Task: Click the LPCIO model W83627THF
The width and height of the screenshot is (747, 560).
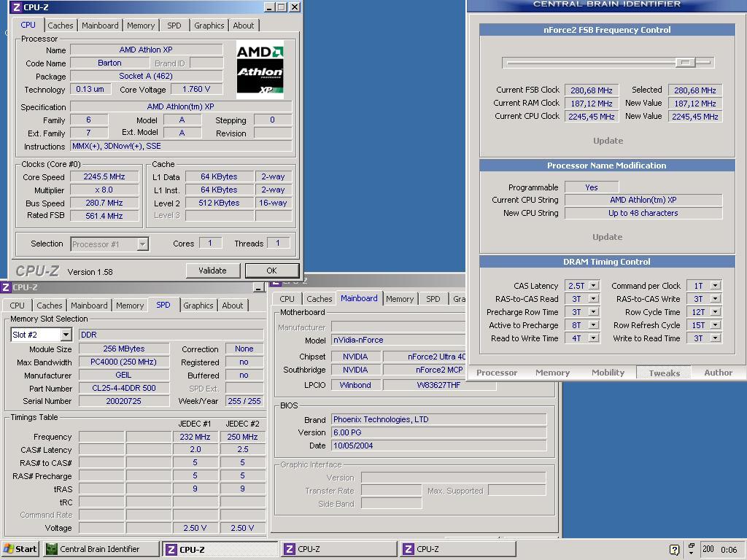Action: click(x=438, y=385)
